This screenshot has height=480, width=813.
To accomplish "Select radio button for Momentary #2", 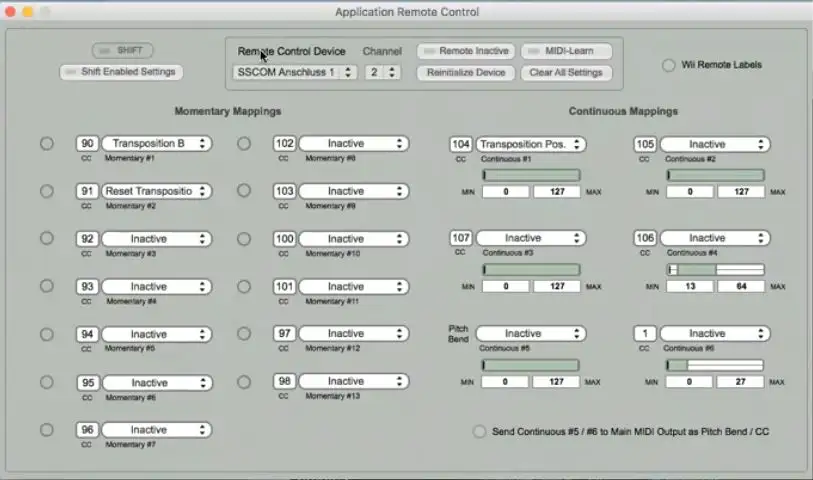I will (x=47, y=191).
